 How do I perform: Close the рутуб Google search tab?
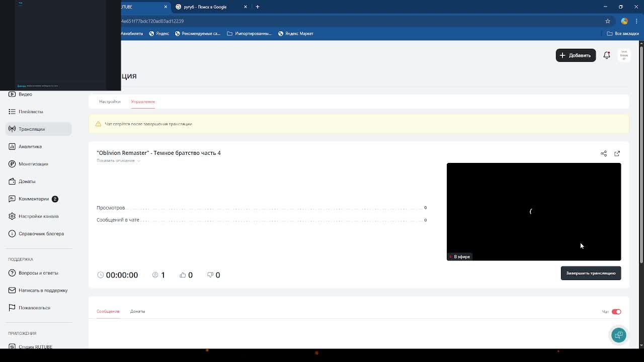tap(246, 7)
